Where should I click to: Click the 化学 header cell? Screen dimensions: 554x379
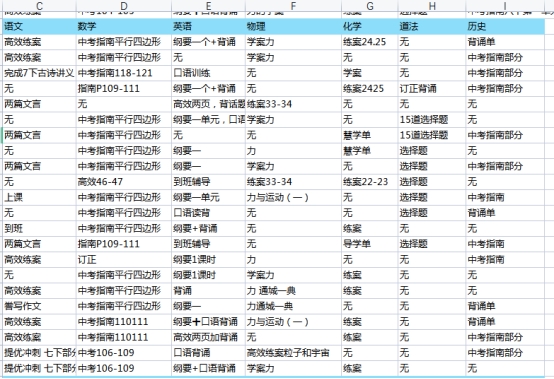(x=370, y=26)
